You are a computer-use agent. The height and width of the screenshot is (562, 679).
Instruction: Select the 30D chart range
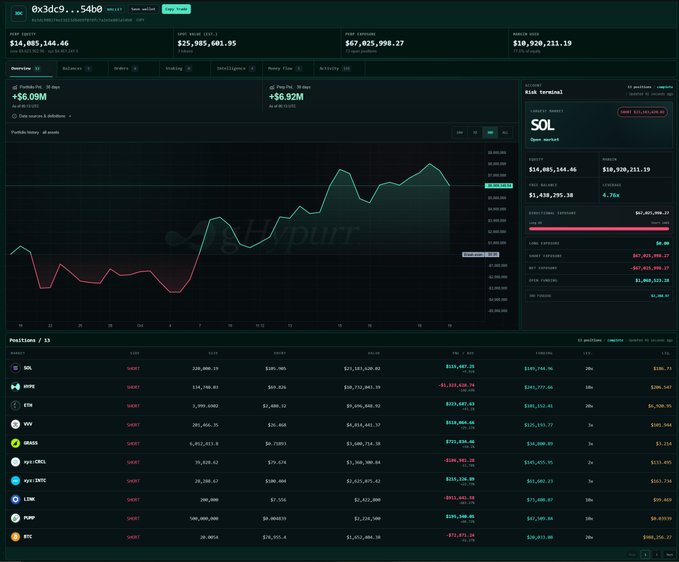(490, 132)
